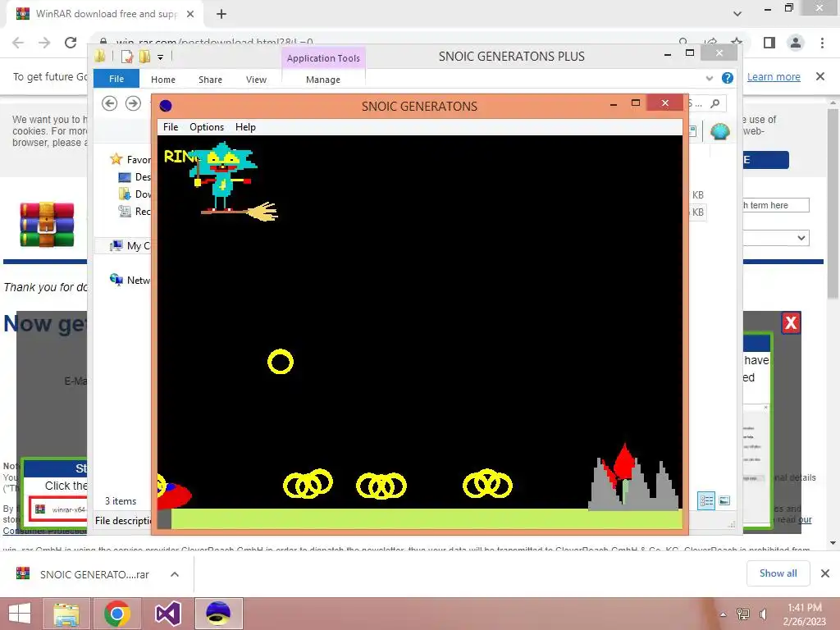Image resolution: width=840 pixels, height=630 pixels.
Task: Open the Help menu in the game window
Action: 245,127
